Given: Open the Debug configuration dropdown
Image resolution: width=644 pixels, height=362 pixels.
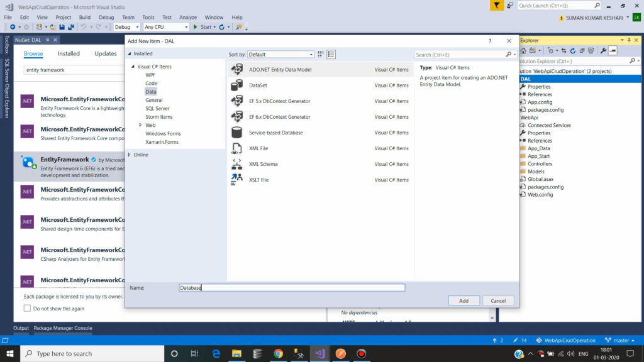Looking at the screenshot, I should (x=126, y=27).
